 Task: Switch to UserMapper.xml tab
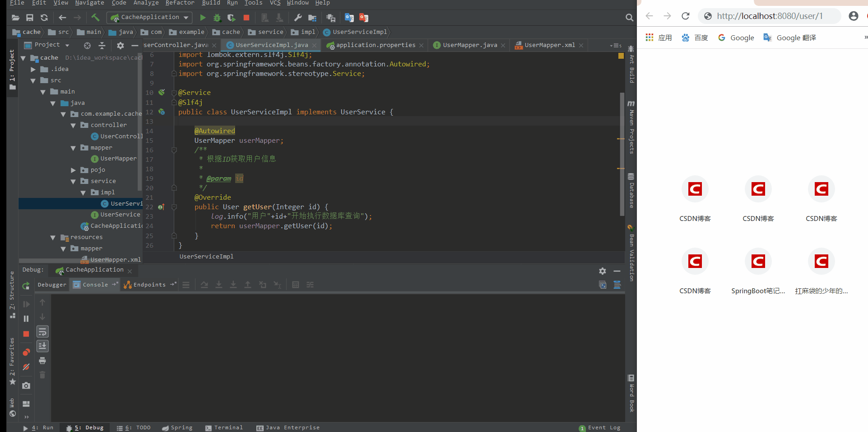(549, 45)
